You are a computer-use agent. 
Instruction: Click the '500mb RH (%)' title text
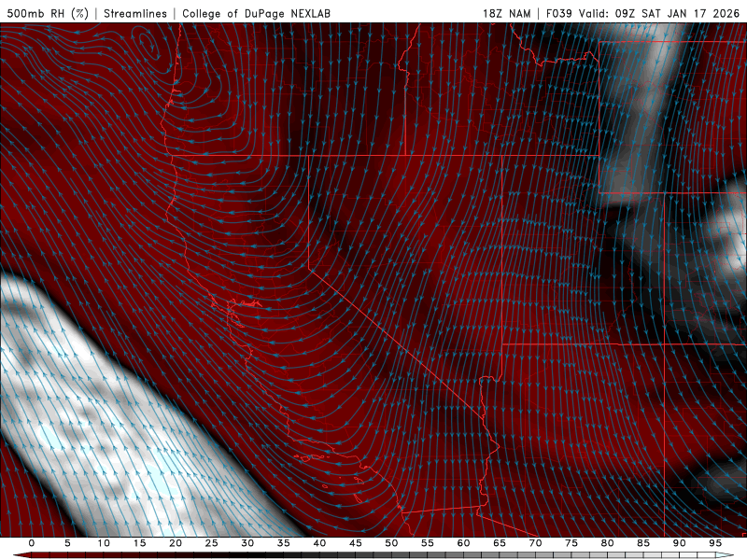48,13
